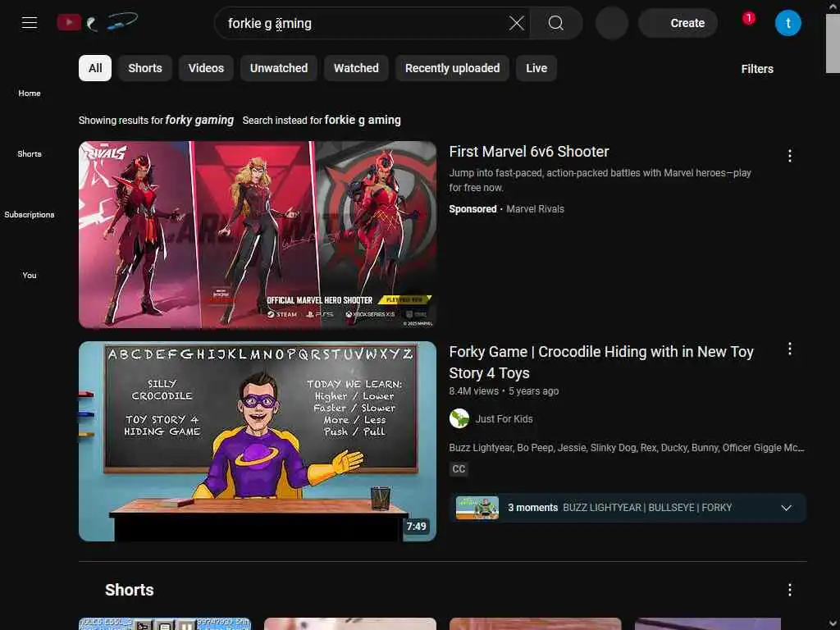Image resolution: width=840 pixels, height=630 pixels.
Task: Select the Live filter chip
Action: (x=536, y=68)
